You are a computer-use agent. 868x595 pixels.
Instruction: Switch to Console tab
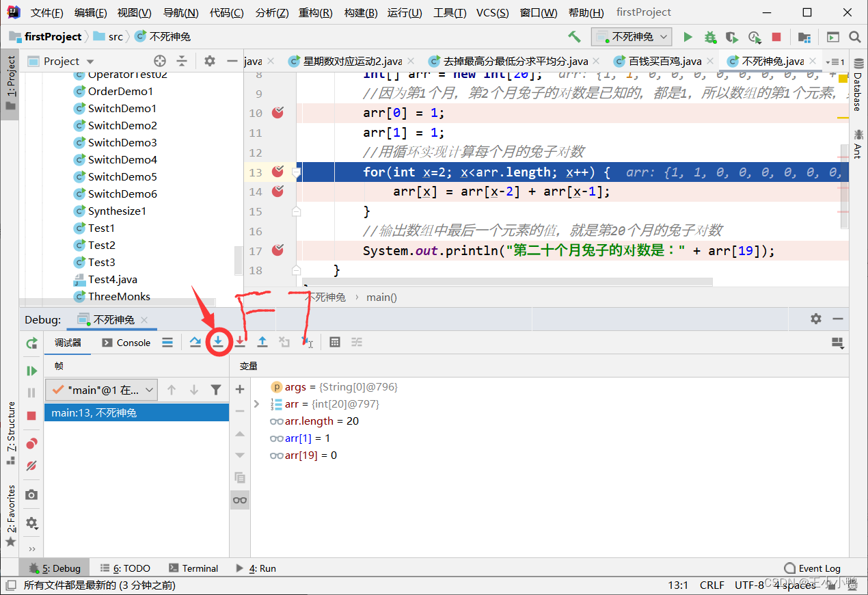pyautogui.click(x=126, y=343)
